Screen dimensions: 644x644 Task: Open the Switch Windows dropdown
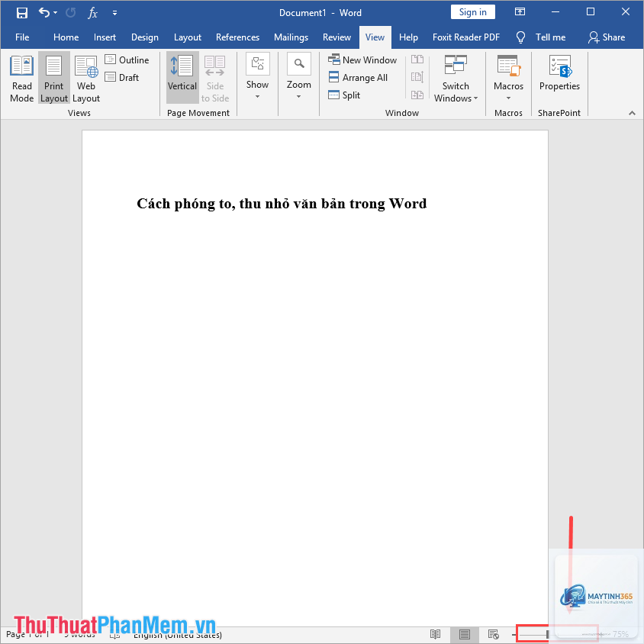(x=456, y=78)
